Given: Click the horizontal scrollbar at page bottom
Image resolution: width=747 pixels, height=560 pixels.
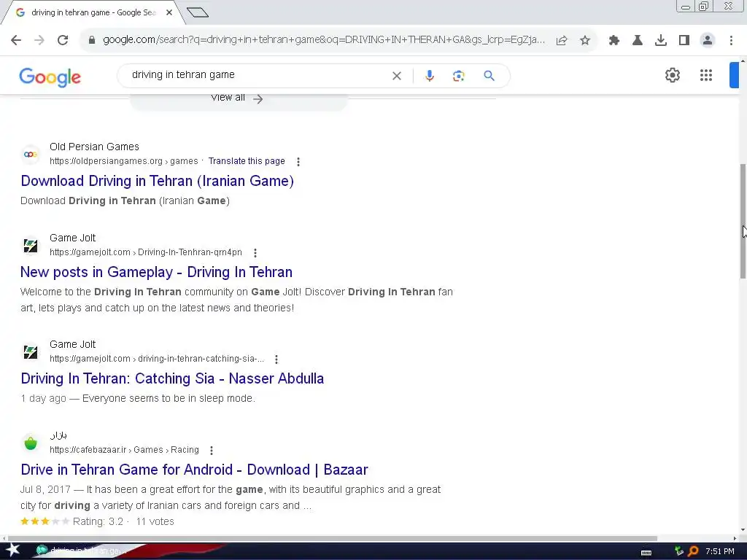Looking at the screenshot, I should (333, 539).
